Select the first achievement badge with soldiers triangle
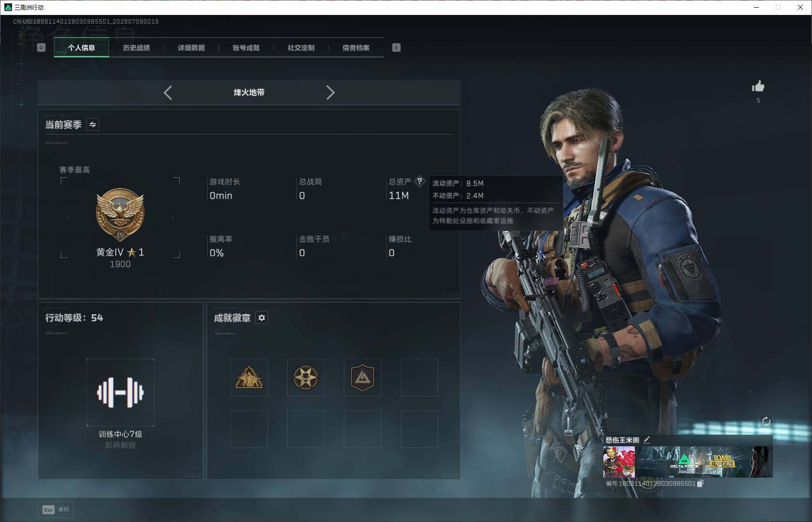 pos(249,378)
